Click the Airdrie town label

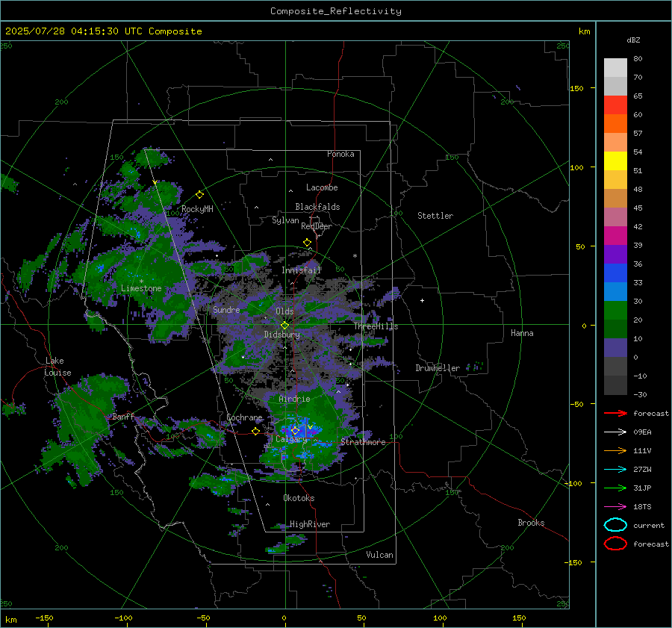[x=294, y=399]
